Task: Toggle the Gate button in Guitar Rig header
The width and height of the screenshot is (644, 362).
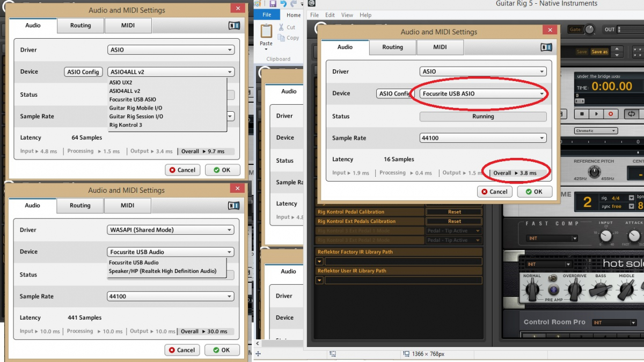Action: 575,30
